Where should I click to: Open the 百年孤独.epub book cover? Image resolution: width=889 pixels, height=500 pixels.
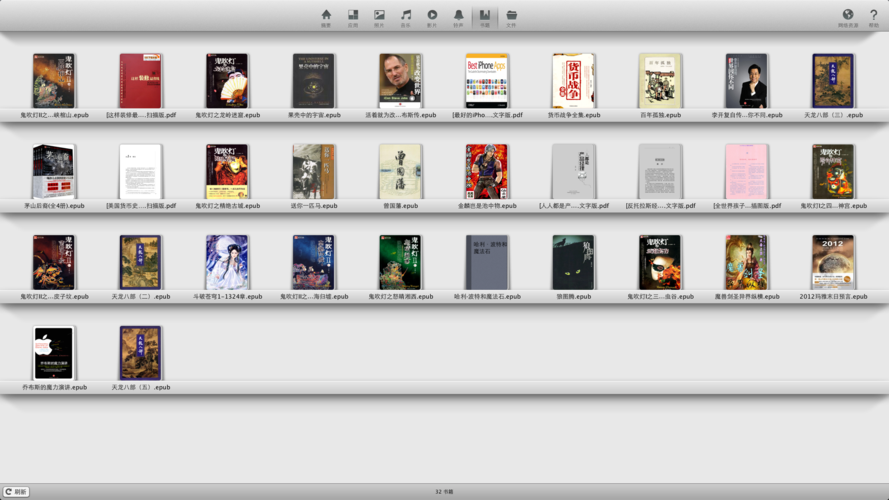660,81
